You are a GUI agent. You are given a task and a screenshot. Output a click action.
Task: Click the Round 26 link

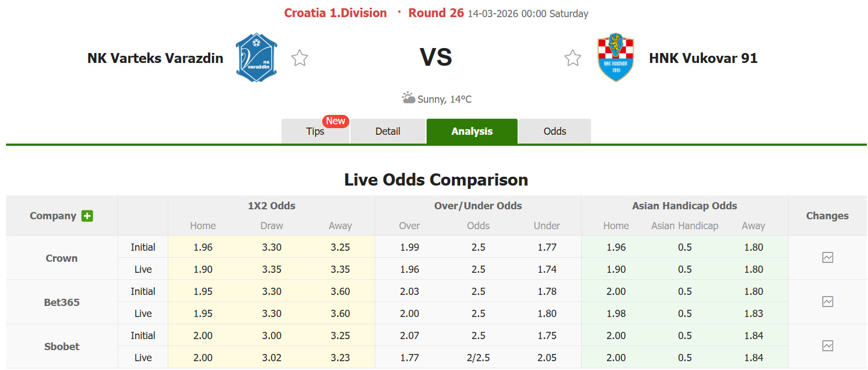coord(435,12)
